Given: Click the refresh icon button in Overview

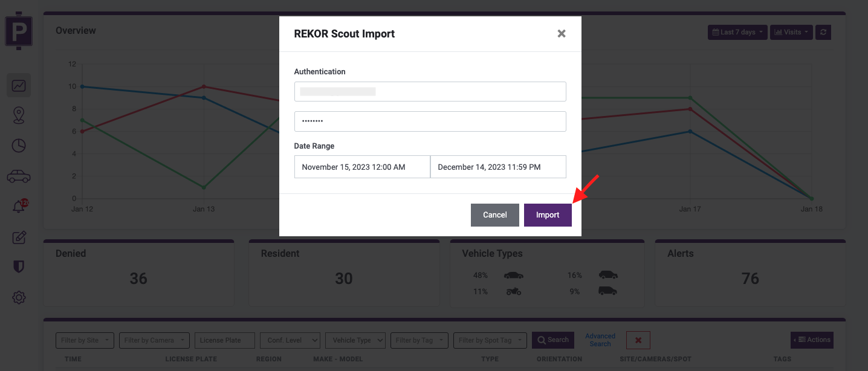Looking at the screenshot, I should coord(823,32).
